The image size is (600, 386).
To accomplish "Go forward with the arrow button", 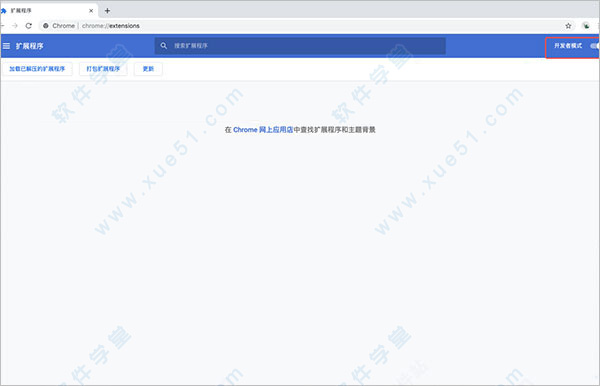I will [x=15, y=26].
